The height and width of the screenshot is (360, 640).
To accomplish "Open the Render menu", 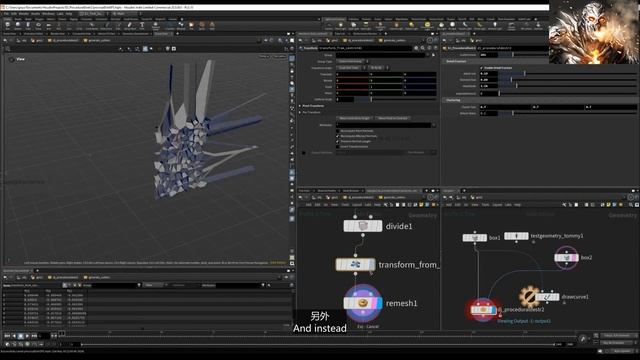I will click(x=24, y=13).
